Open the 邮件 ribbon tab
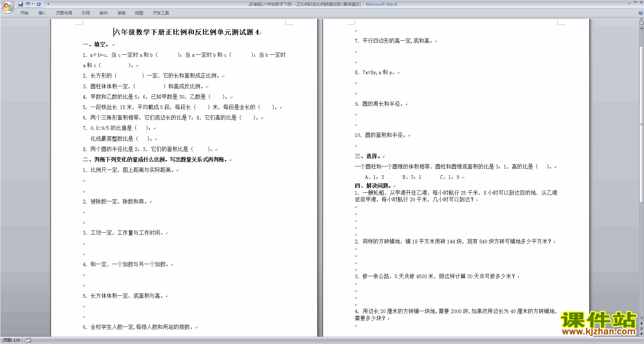This screenshot has height=344, width=644. point(104,13)
